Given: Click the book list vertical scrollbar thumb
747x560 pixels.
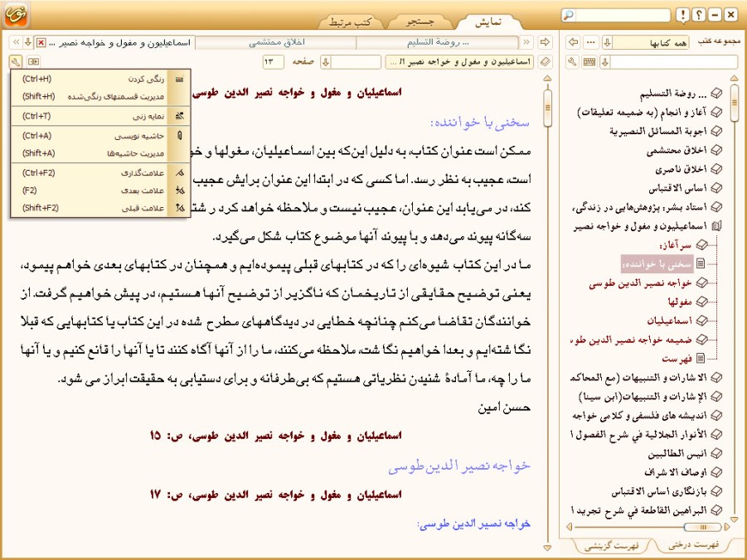Looking at the screenshot, I should pos(734,102).
